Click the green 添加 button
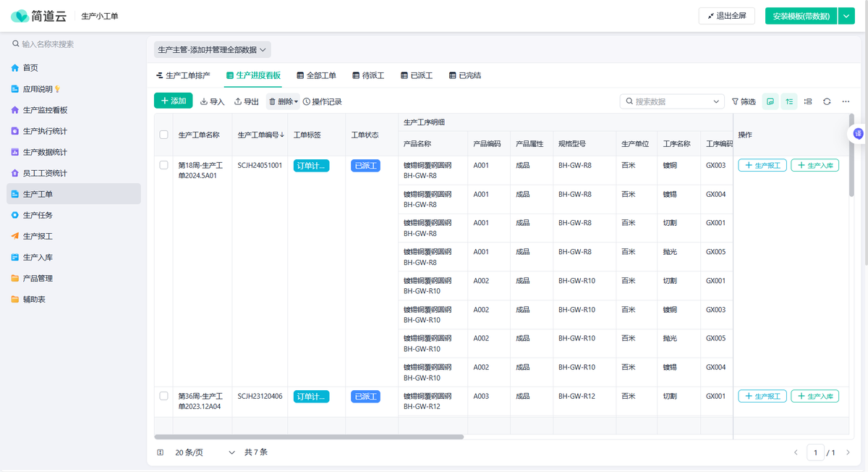Viewport: 868px width, 472px height. (173, 101)
